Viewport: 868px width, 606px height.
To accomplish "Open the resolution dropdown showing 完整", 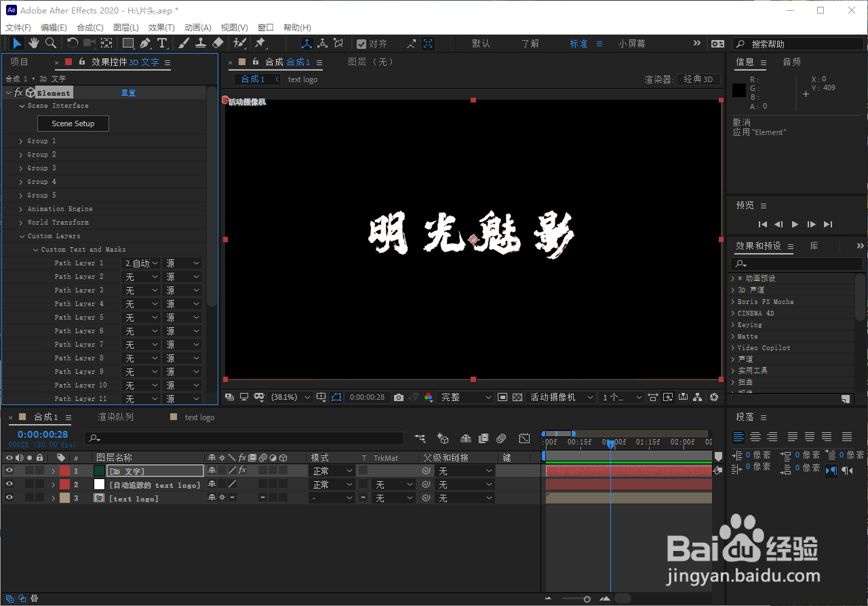I will 466,397.
